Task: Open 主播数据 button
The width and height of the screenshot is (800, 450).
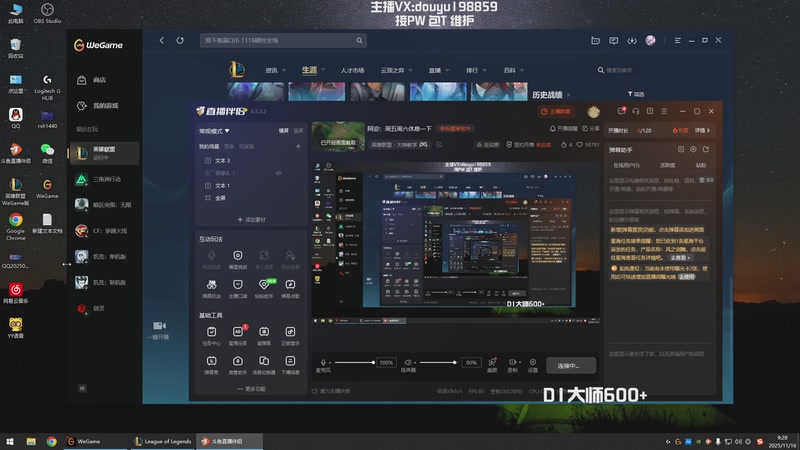Action: [556, 111]
